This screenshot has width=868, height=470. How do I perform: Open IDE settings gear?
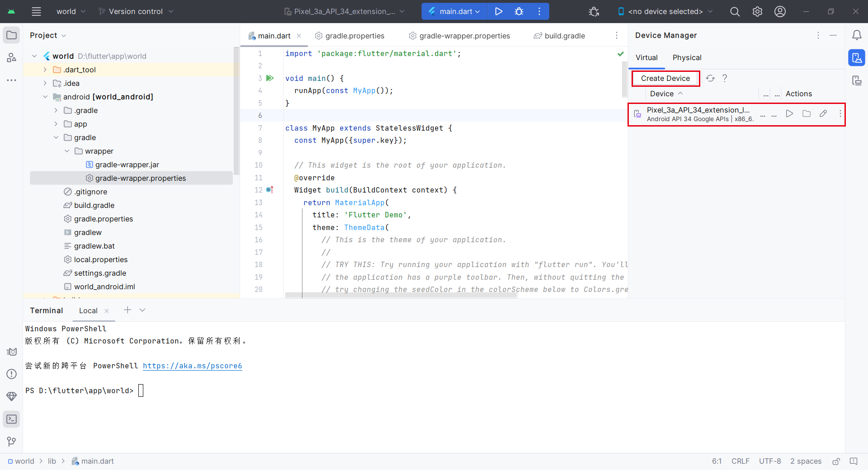(757, 11)
